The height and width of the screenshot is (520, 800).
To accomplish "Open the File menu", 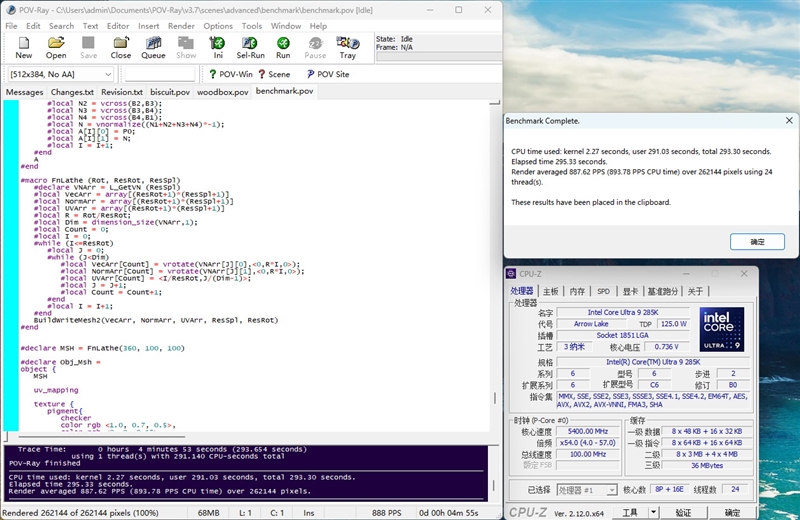I will (11, 26).
